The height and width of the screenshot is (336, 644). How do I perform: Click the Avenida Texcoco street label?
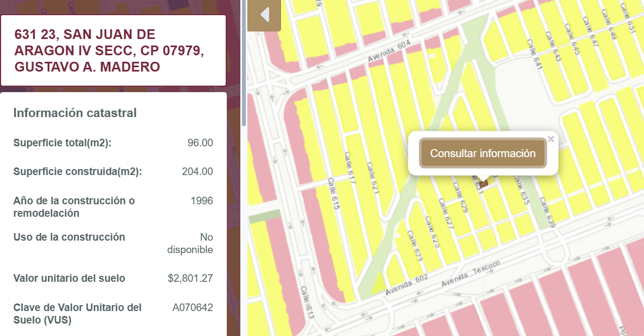[471, 274]
